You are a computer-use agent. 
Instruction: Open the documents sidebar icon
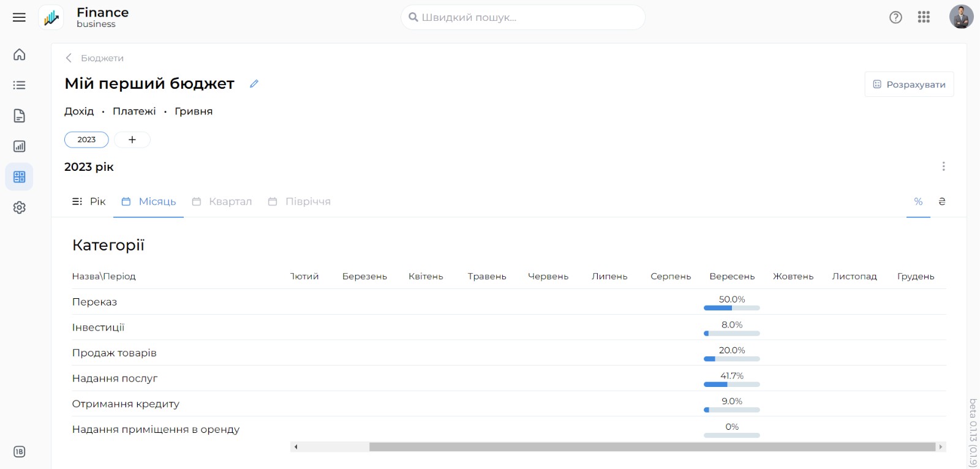pos(20,116)
